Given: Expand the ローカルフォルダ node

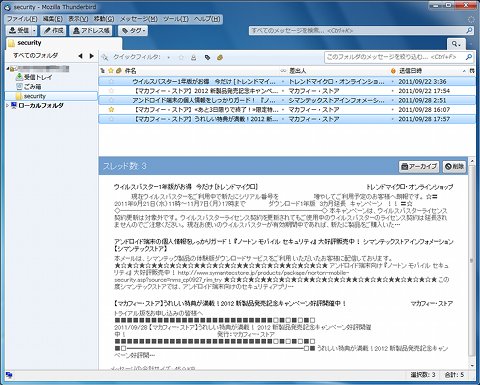Looking at the screenshot, I should [8, 106].
